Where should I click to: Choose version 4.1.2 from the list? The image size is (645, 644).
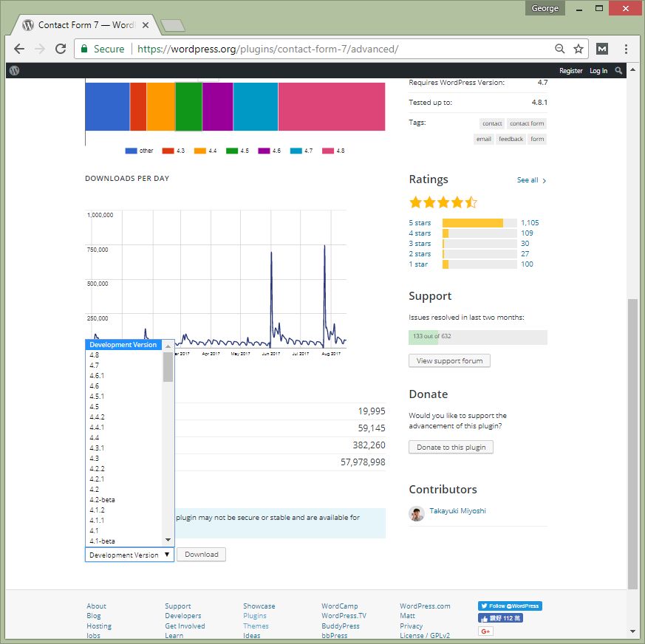coord(123,510)
